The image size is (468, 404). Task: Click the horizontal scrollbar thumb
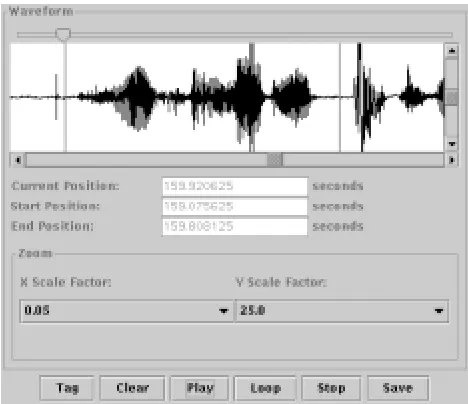[275, 160]
